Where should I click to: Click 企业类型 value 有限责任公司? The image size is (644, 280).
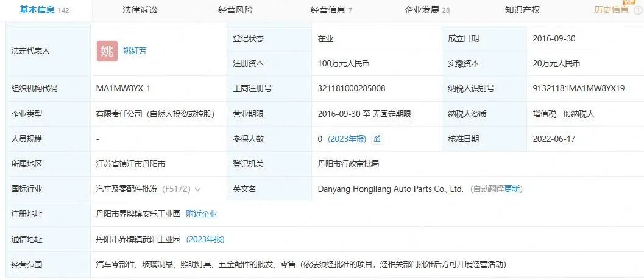pyautogui.click(x=155, y=114)
